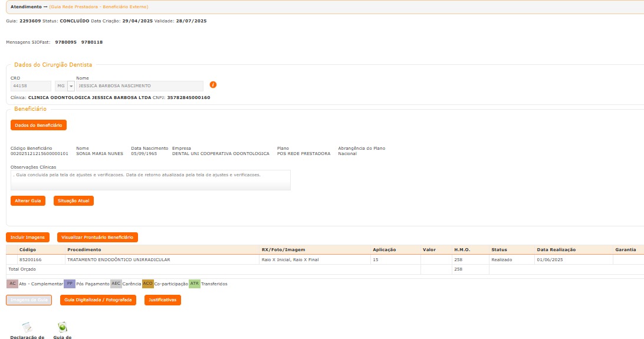Expand the MG state dropdown arrow

[71, 85]
